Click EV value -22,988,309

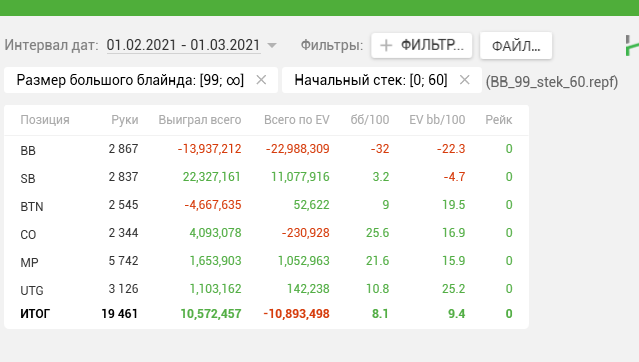pos(297,149)
